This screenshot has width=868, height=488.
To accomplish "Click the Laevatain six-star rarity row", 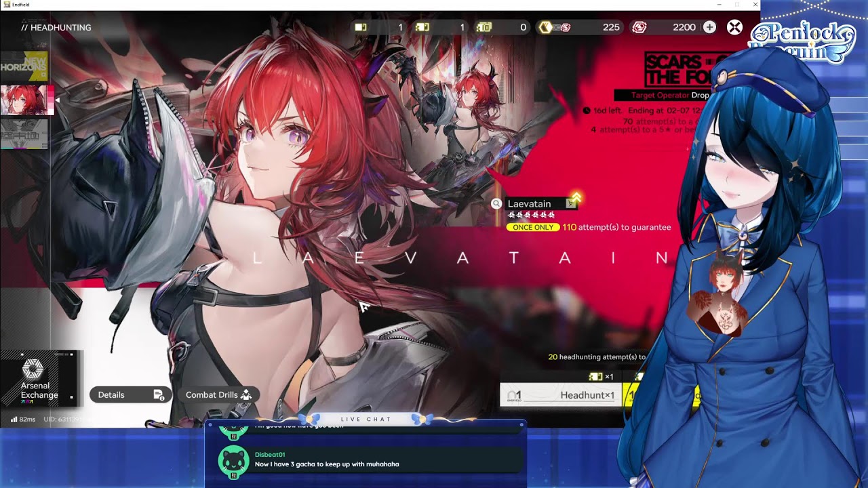I will (x=532, y=215).
